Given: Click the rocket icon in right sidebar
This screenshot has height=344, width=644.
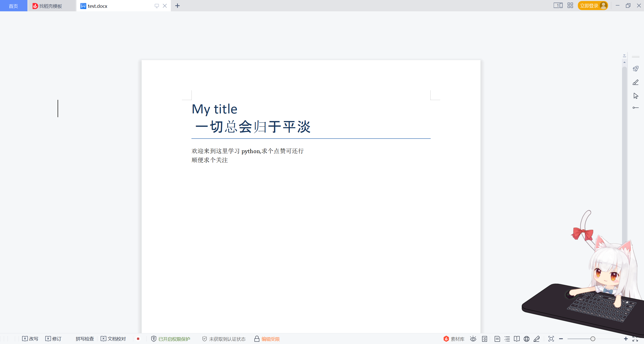Looking at the screenshot, I should [636, 69].
